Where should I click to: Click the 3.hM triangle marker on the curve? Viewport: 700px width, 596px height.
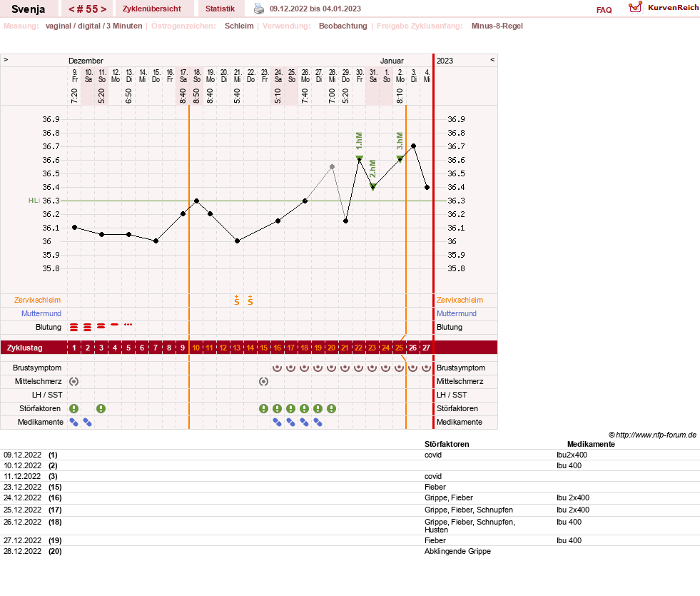400,158
